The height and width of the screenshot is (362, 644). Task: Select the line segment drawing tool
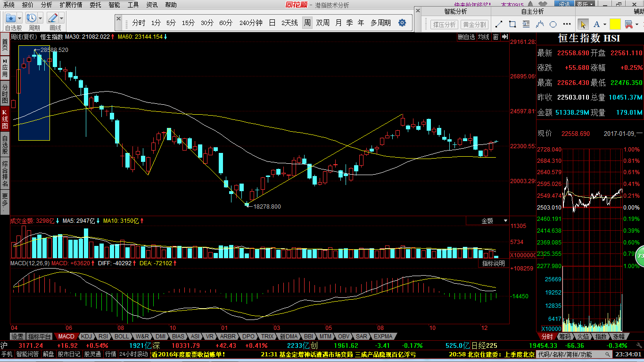[x=499, y=24]
